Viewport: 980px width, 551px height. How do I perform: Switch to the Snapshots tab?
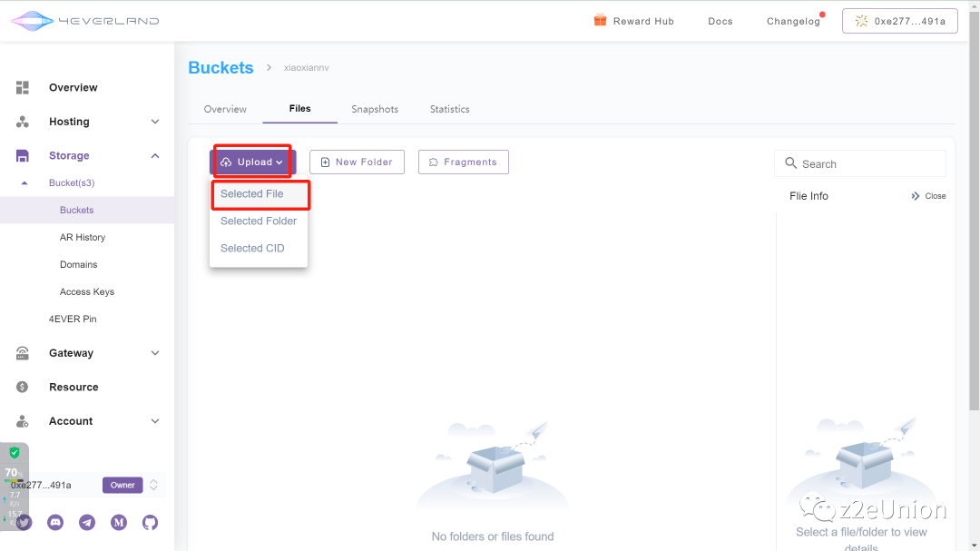point(375,109)
